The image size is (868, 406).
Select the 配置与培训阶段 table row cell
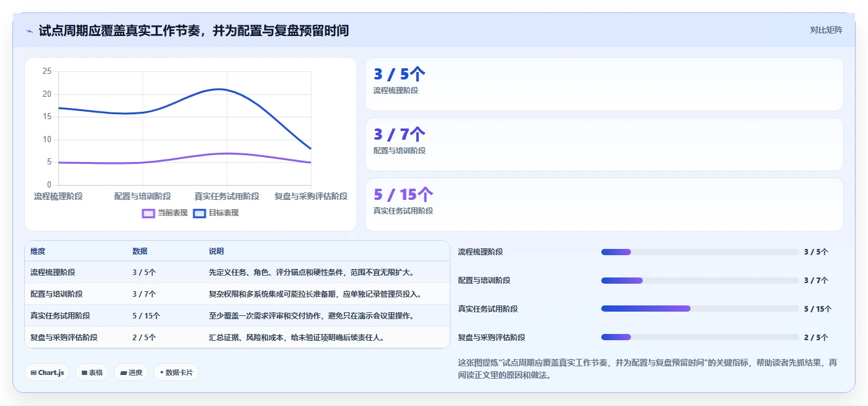[56, 294]
